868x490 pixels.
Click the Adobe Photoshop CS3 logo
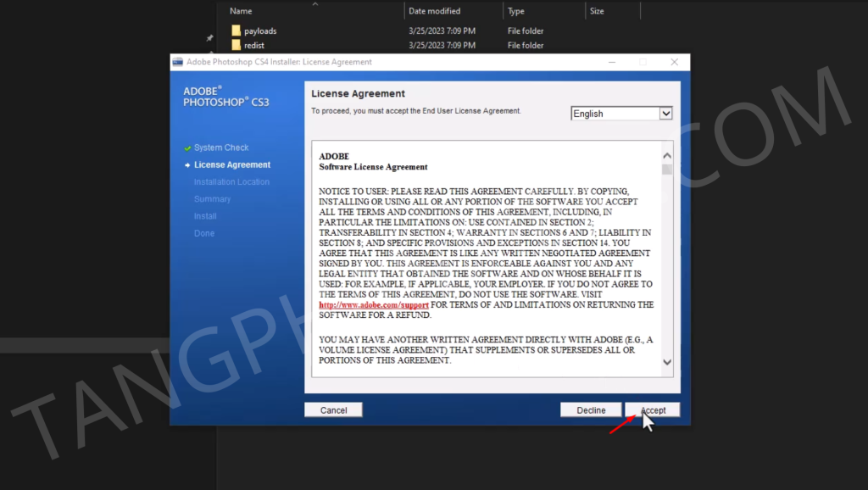click(x=225, y=97)
